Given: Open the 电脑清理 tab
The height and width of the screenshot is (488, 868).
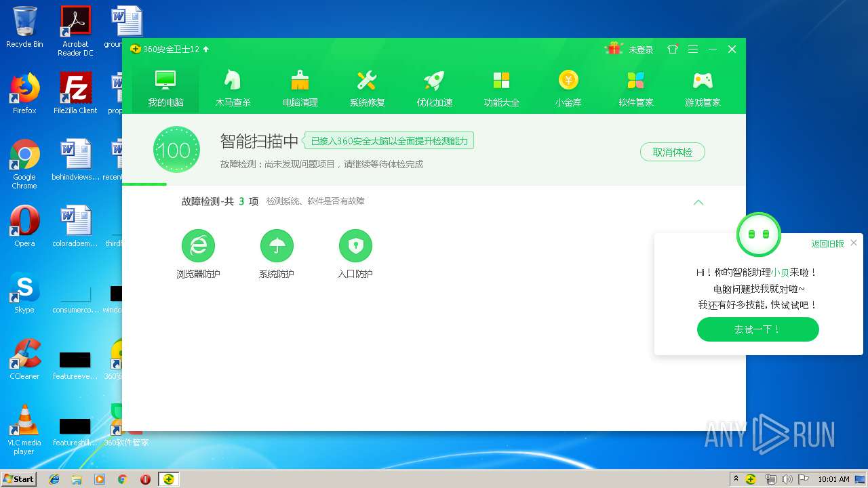Looking at the screenshot, I should [300, 88].
